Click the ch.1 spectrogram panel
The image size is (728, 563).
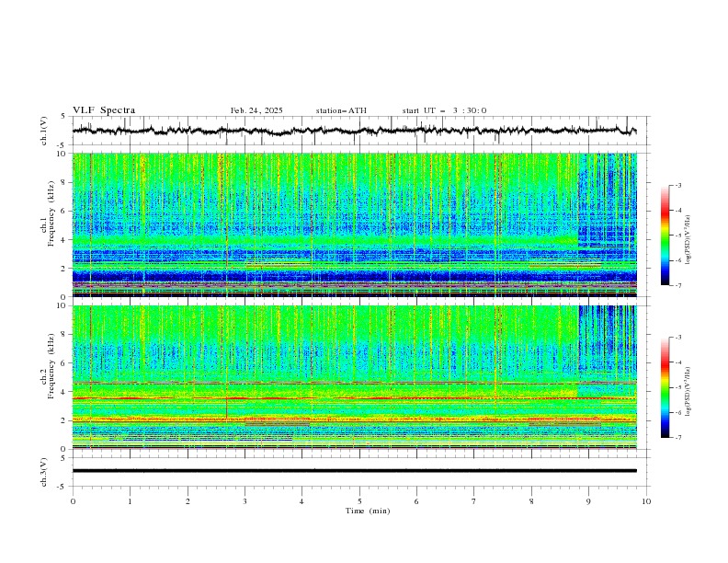355,224
